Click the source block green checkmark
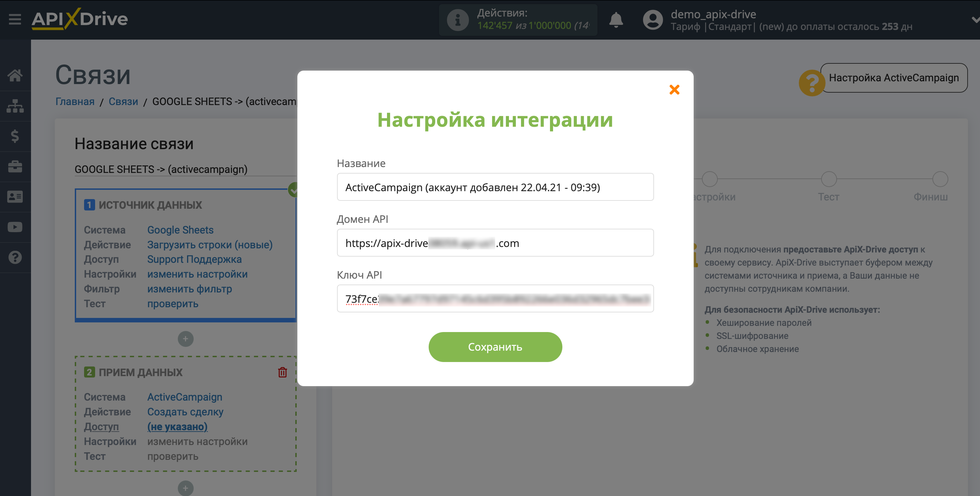The width and height of the screenshot is (980, 496). click(x=293, y=189)
